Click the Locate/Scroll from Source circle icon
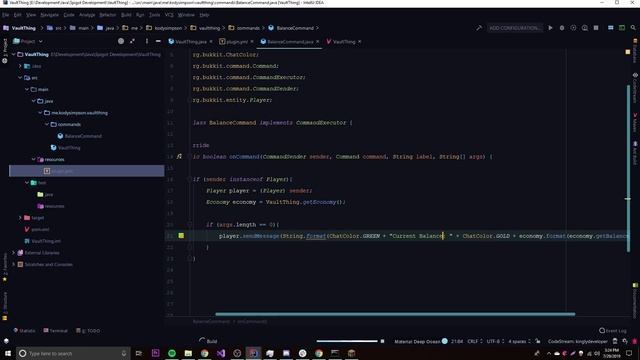The width and height of the screenshot is (640, 360). [x=121, y=41]
